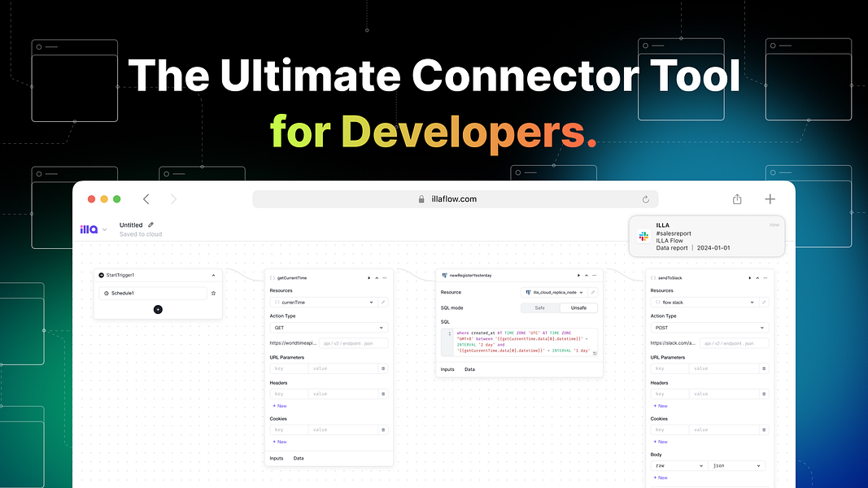Collapse the getCurrentTime node
868x488 pixels.
point(377,277)
